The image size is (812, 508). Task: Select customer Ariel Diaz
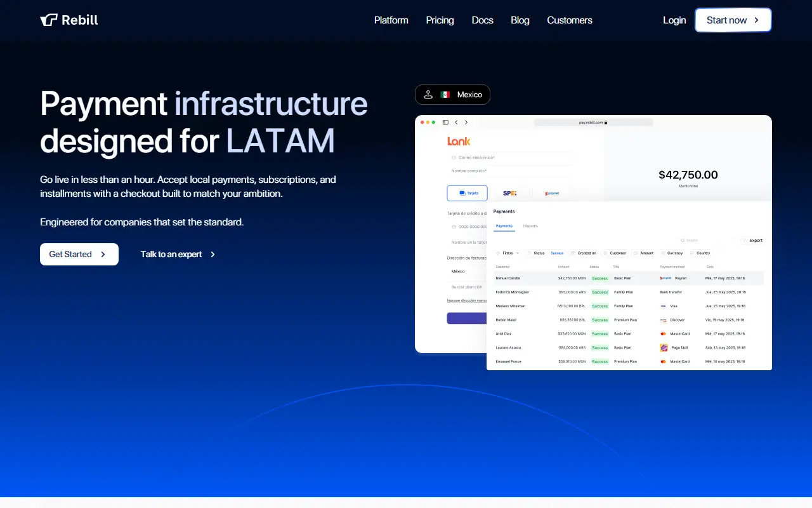(x=504, y=334)
